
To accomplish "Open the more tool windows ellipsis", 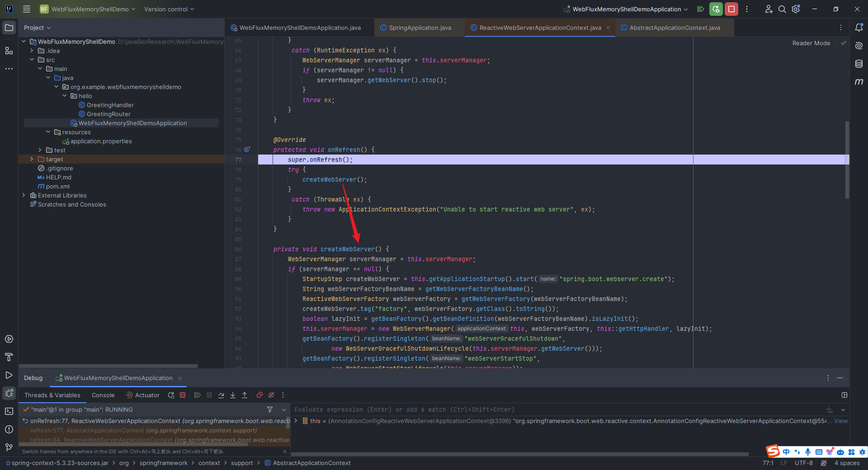I will [x=9, y=69].
